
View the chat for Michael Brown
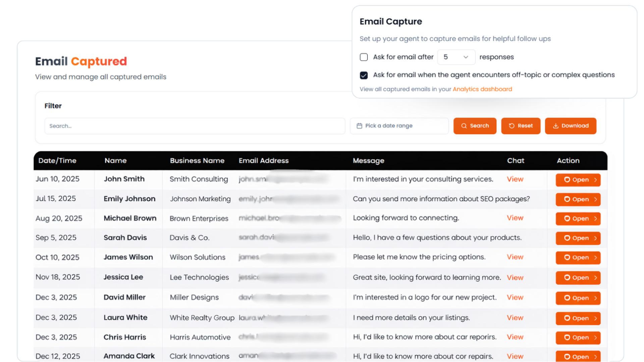[515, 218]
